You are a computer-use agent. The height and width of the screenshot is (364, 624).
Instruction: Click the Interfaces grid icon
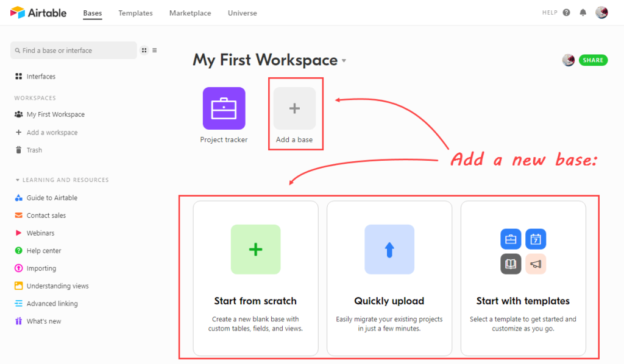click(19, 76)
